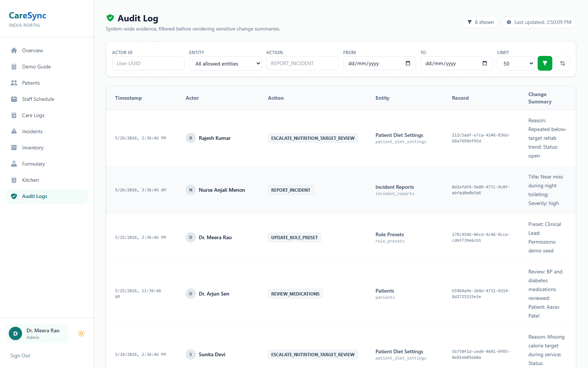588x368 pixels.
Task: Select the Audit Logs nav label
Action: (x=35, y=196)
